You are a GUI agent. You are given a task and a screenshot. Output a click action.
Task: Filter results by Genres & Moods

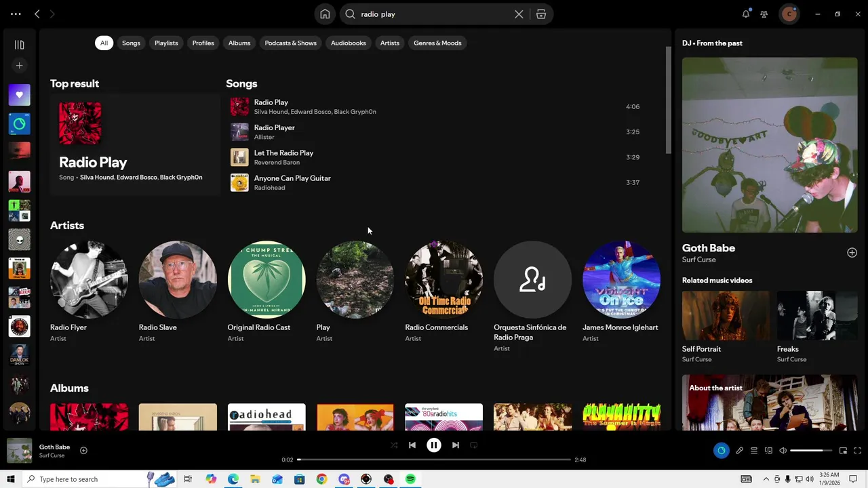point(437,43)
